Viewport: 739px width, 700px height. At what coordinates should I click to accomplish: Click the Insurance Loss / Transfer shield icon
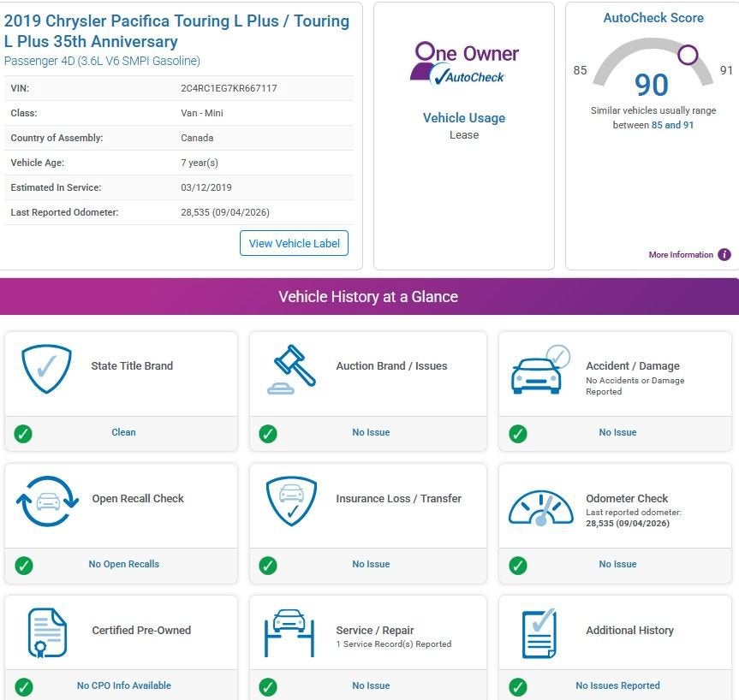(x=291, y=501)
